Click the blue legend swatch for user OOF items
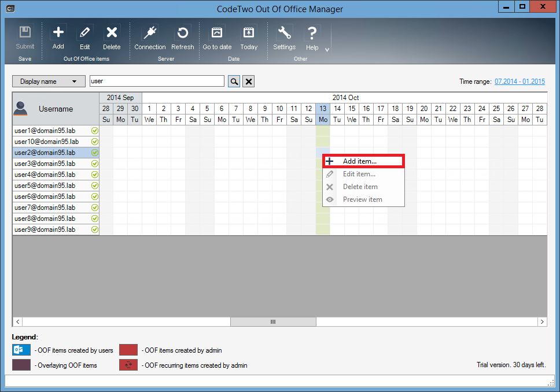The image size is (560, 392). click(x=21, y=350)
